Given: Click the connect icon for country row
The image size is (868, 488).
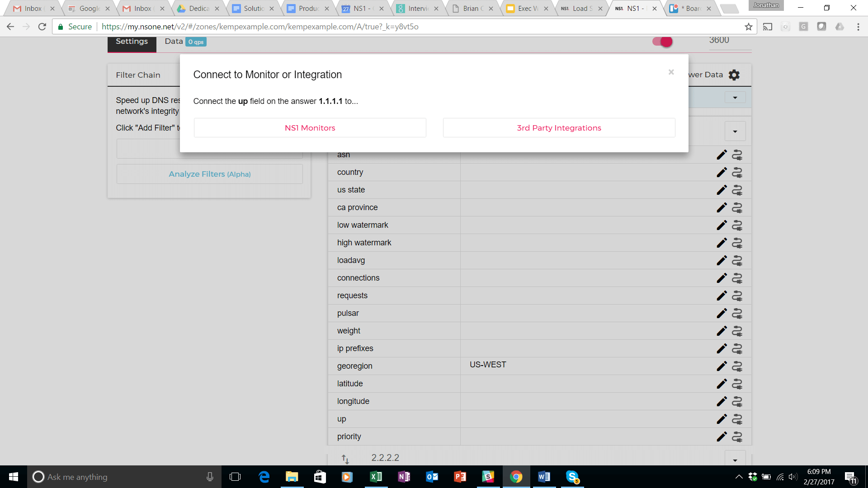Looking at the screenshot, I should coord(737,172).
